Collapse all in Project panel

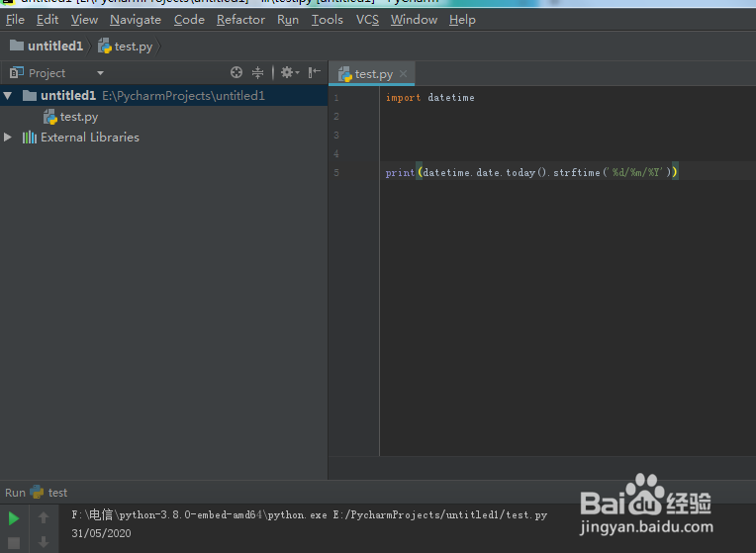click(257, 73)
